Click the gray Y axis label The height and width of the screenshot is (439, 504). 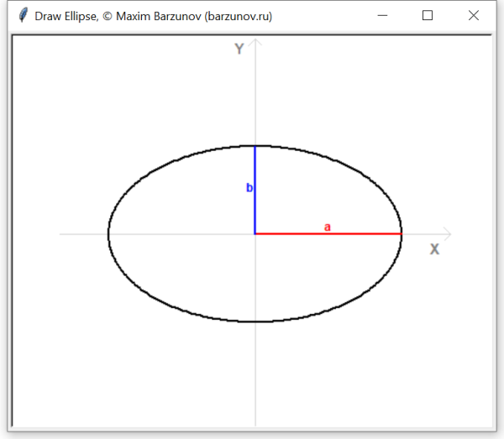[x=239, y=50]
